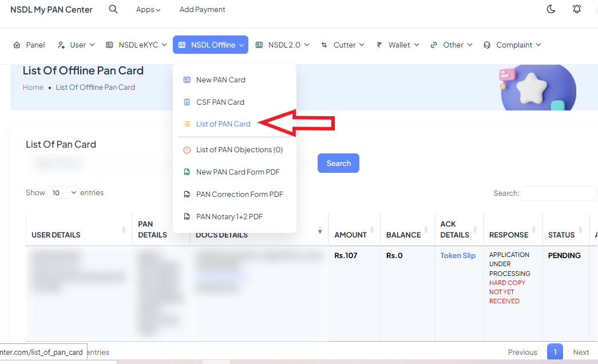Collapse the NSDL Offline menu chevron
Viewport: 598px width, 364px height.
pyautogui.click(x=241, y=45)
